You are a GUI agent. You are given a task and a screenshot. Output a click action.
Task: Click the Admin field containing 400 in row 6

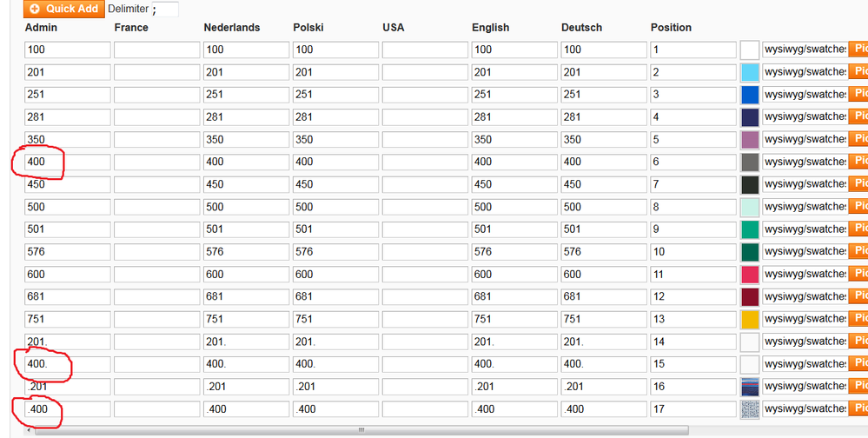(x=68, y=162)
